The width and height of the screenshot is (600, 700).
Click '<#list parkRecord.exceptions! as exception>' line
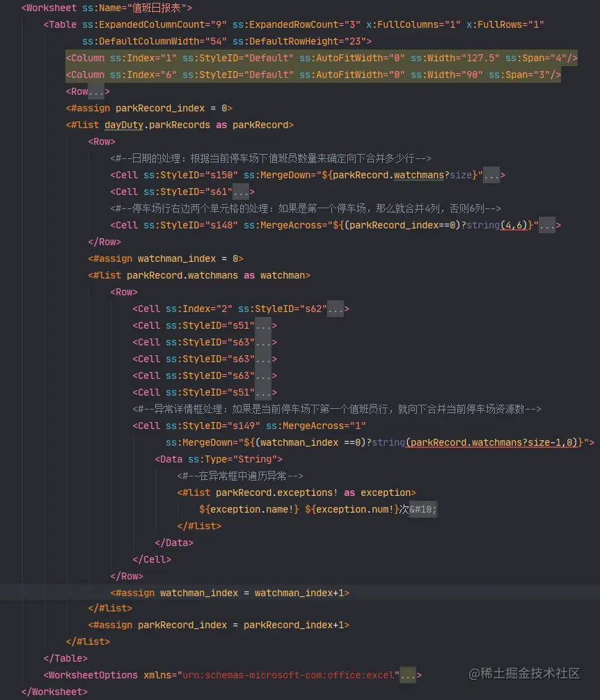click(x=297, y=493)
